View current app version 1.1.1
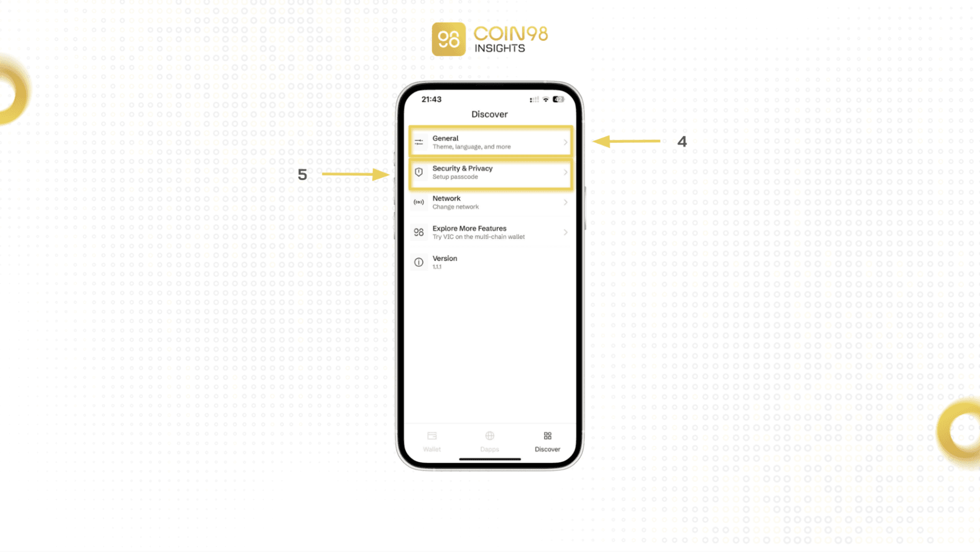The height and width of the screenshot is (552, 980). pyautogui.click(x=489, y=262)
